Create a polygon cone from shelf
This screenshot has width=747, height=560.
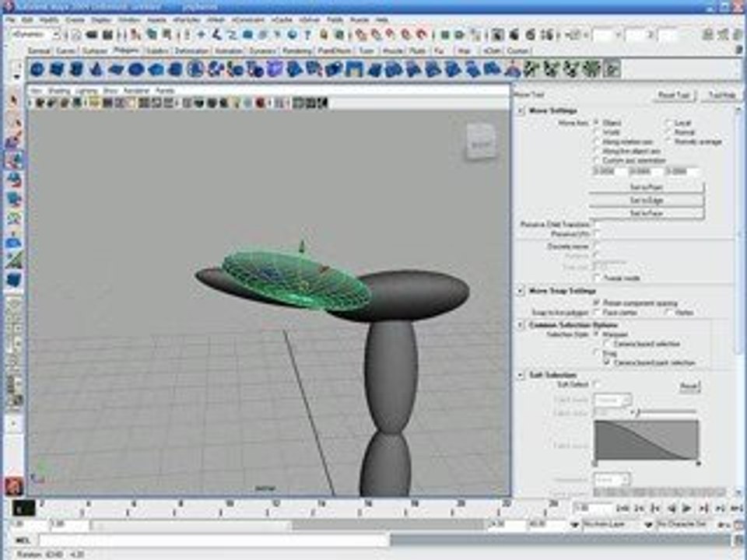[96, 69]
